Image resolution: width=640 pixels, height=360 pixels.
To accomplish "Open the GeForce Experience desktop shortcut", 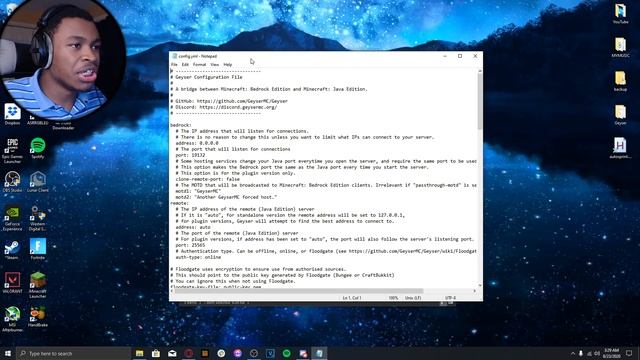I will point(12,218).
